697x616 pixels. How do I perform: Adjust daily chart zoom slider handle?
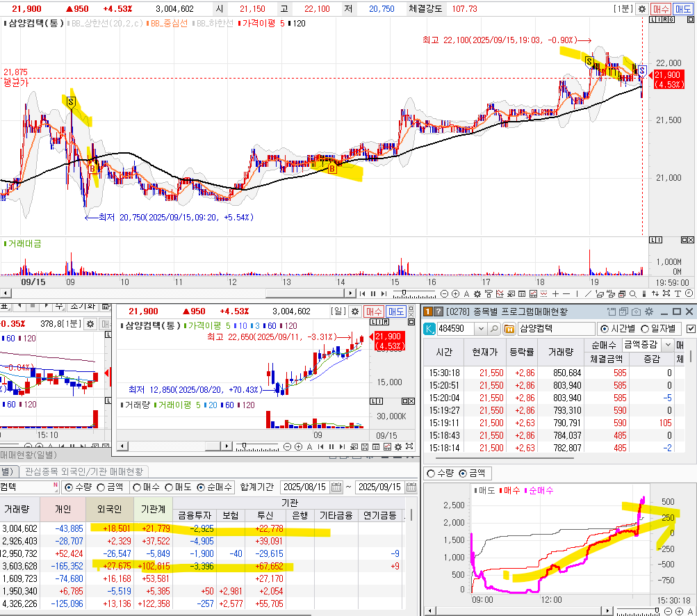(244, 445)
